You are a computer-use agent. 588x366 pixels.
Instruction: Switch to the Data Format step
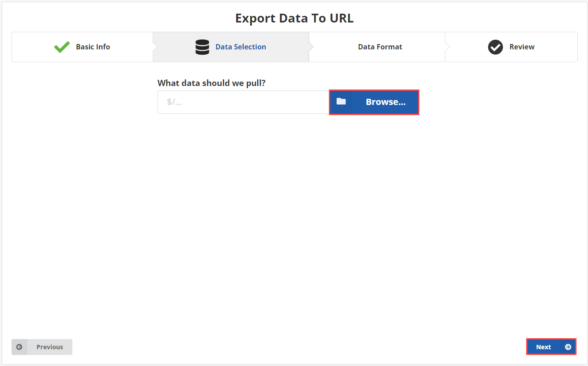(380, 47)
